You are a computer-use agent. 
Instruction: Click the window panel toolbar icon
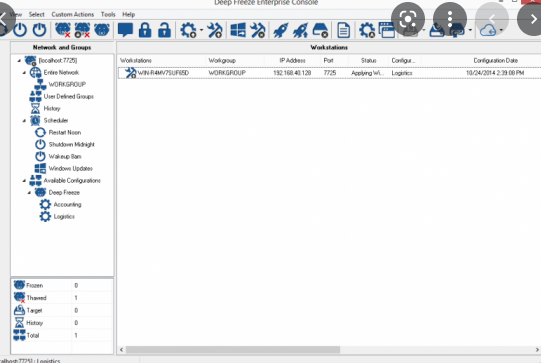point(387,30)
